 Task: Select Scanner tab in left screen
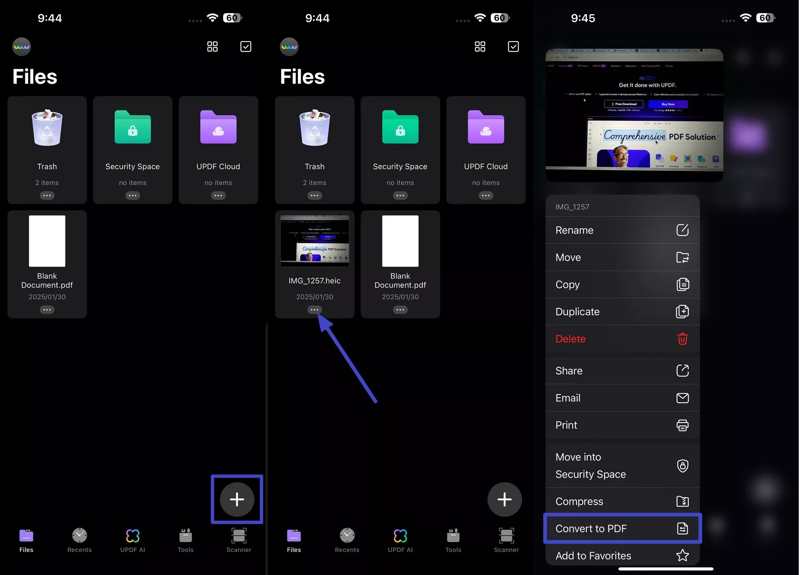click(x=239, y=541)
